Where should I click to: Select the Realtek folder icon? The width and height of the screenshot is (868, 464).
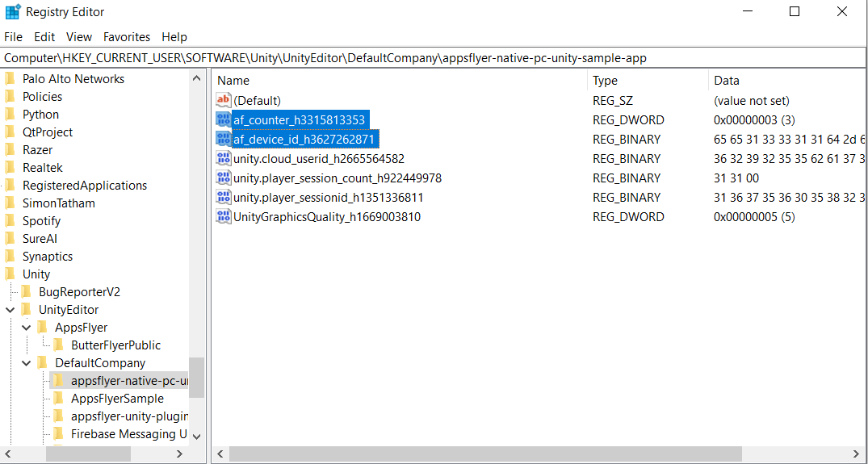[x=10, y=168]
